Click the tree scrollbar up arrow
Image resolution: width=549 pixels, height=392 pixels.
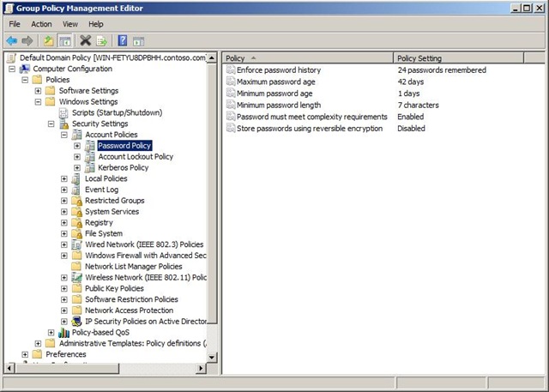tap(212, 58)
